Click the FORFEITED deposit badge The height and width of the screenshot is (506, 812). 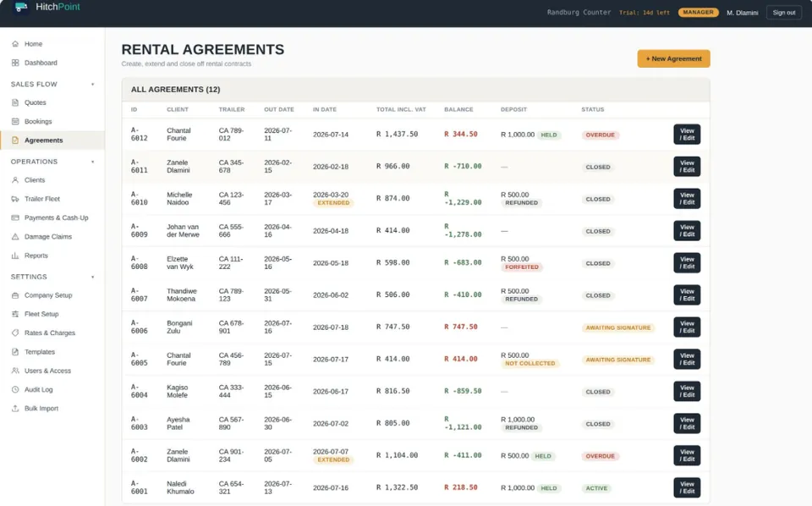tap(522, 267)
